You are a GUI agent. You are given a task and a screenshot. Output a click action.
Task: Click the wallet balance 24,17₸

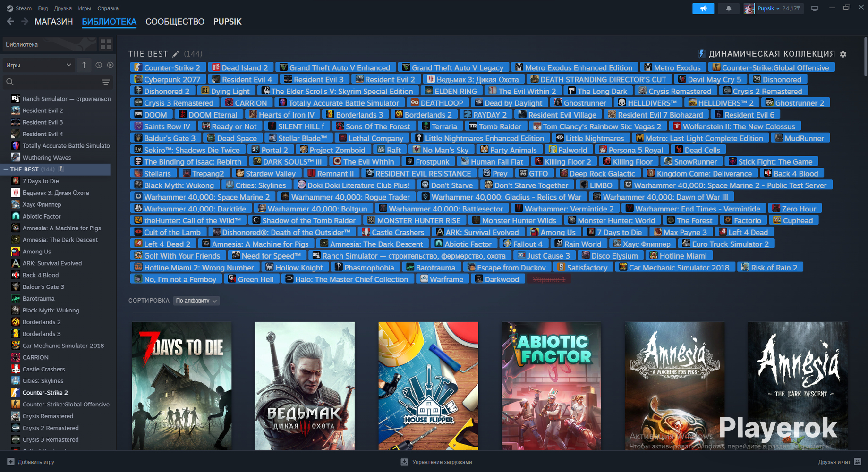click(791, 8)
